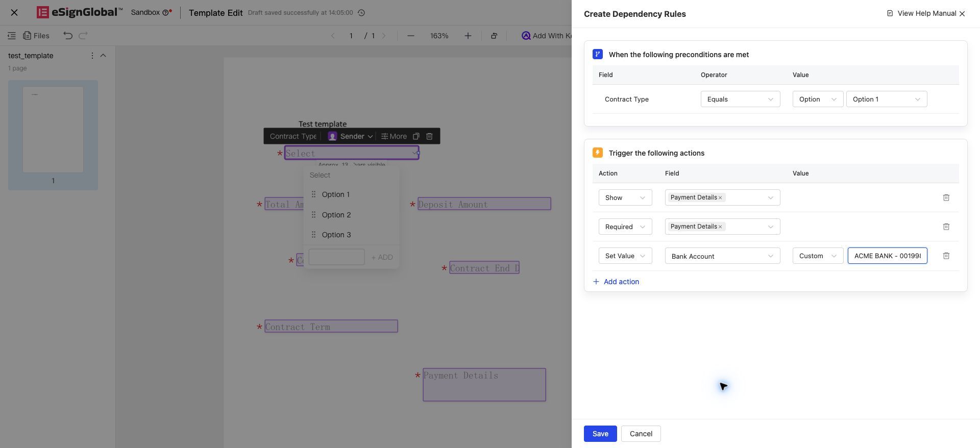Delete the Show action row

[946, 197]
